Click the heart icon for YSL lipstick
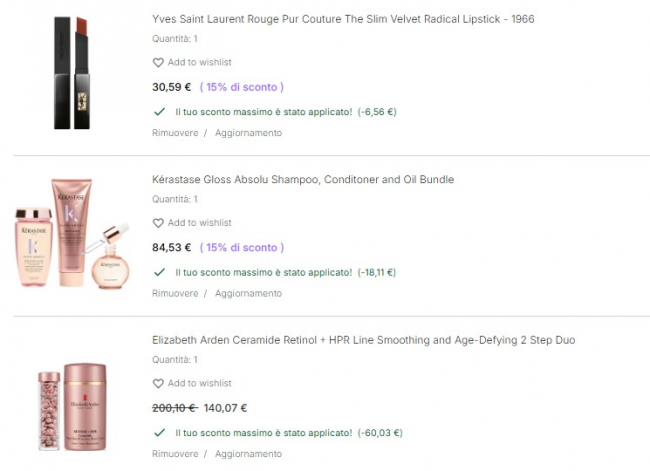The height and width of the screenshot is (471, 650). coord(158,62)
